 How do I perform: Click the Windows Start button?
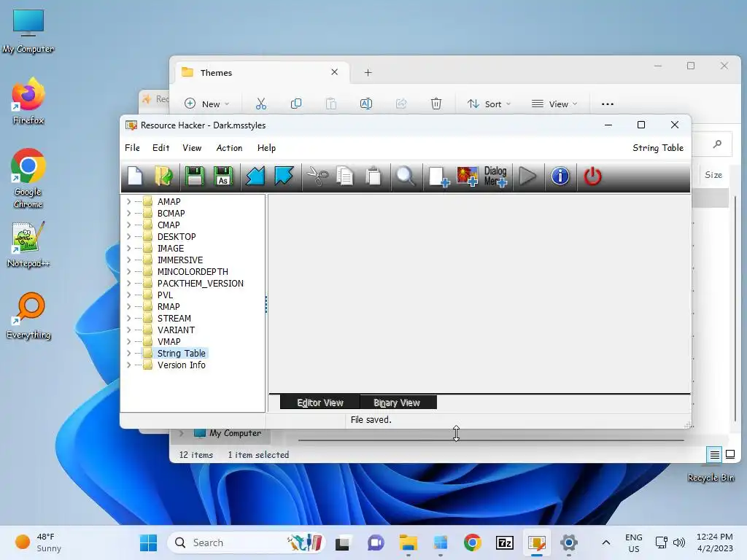148,542
